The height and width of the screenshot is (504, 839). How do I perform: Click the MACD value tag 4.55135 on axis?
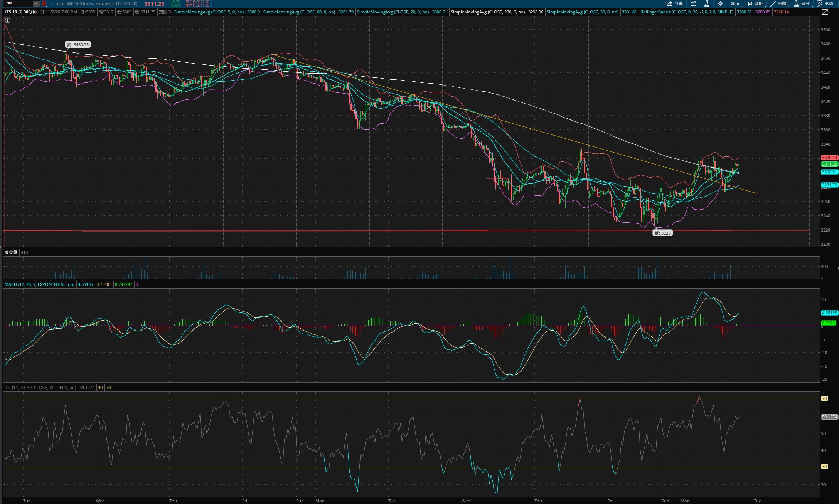[x=829, y=313]
